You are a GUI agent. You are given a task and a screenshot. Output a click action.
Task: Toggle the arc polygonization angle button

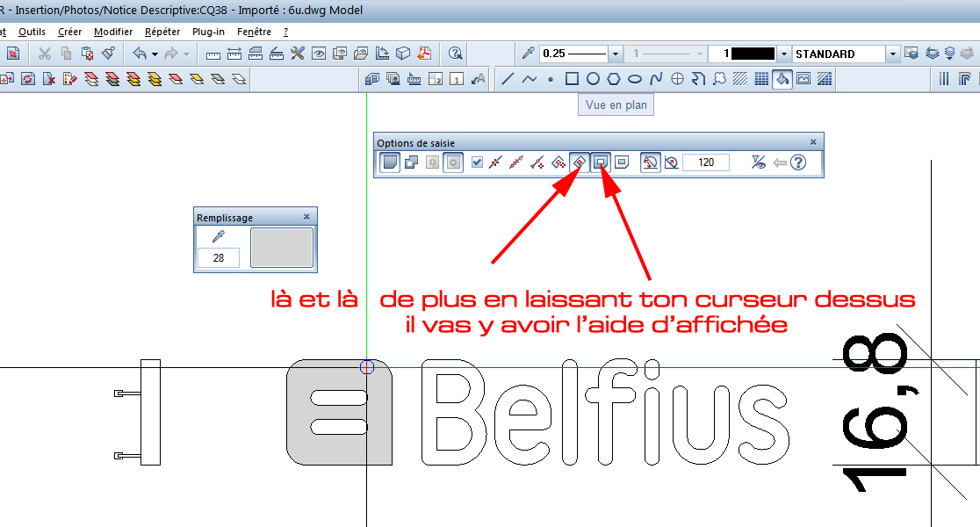(651, 162)
